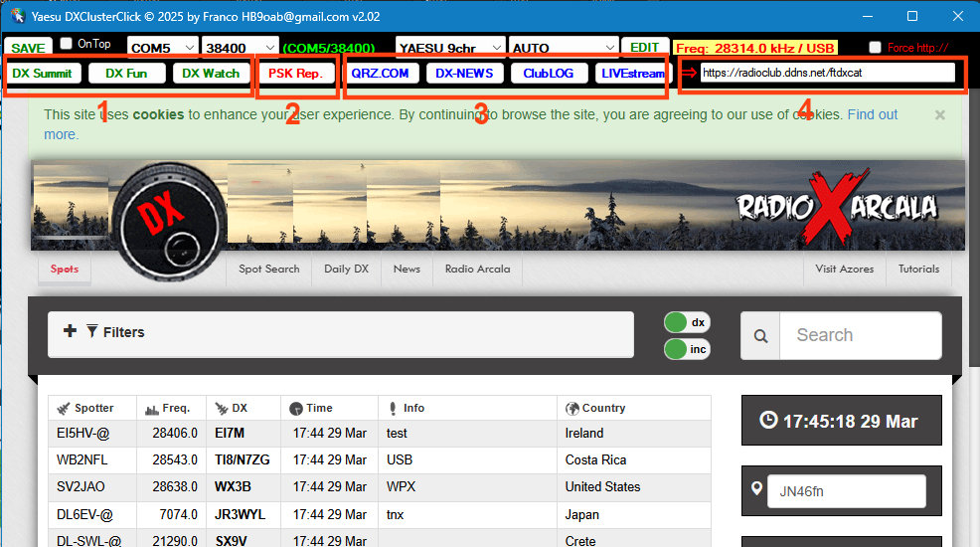Toggle the inc switch

coord(687,349)
